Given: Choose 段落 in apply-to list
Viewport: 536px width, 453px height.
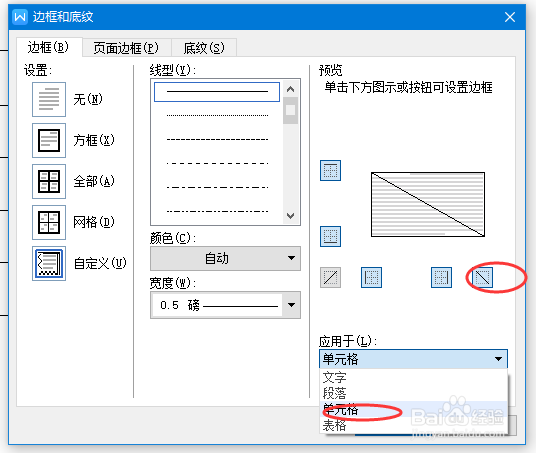Looking at the screenshot, I should click(x=413, y=393).
